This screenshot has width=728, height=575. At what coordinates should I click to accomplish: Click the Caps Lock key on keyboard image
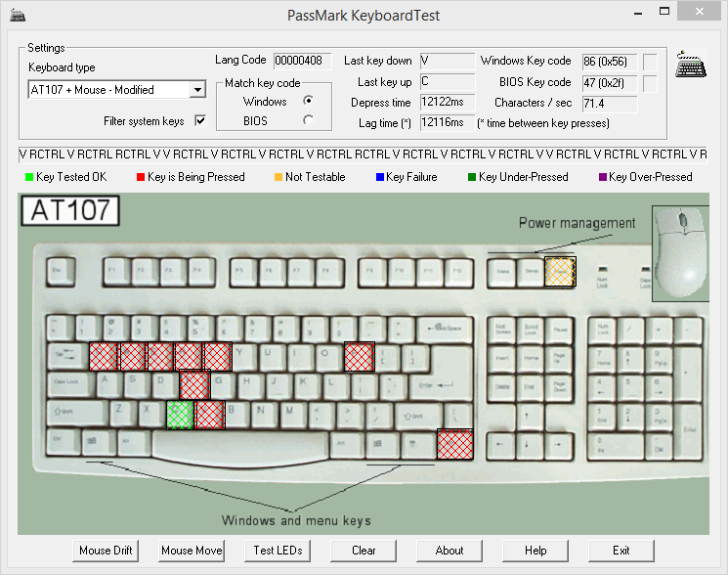pyautogui.click(x=70, y=385)
